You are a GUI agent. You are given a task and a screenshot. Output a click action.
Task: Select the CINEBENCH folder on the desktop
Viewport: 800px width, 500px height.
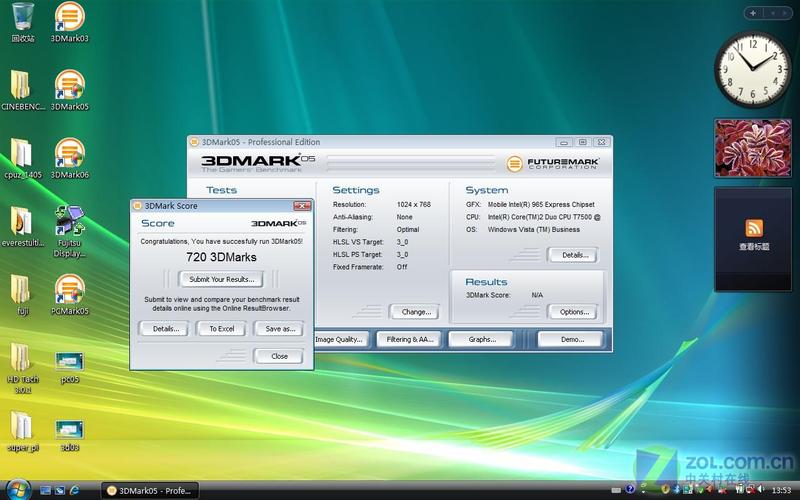pos(23,91)
